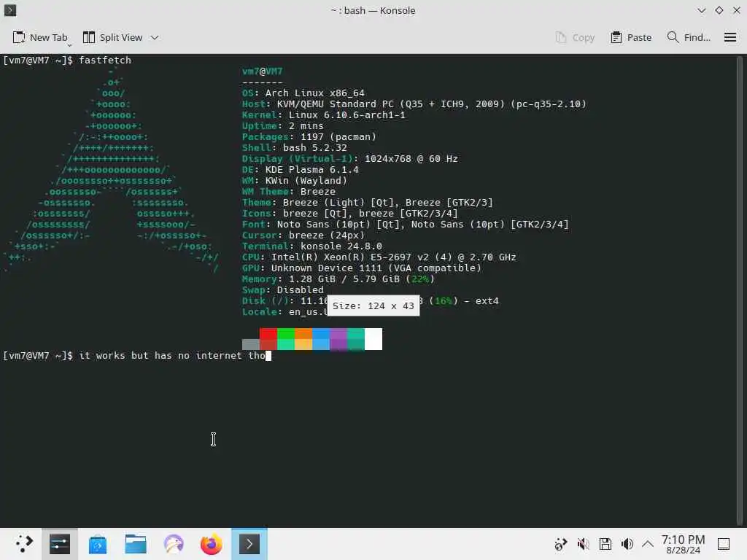The width and height of the screenshot is (747, 560).
Task: Open the KDE application launcher
Action: [x=23, y=543]
